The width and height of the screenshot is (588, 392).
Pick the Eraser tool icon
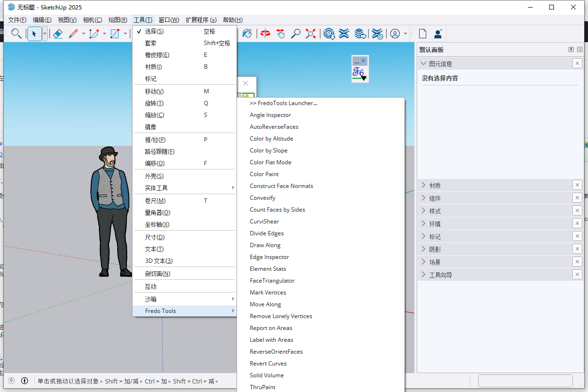point(58,34)
